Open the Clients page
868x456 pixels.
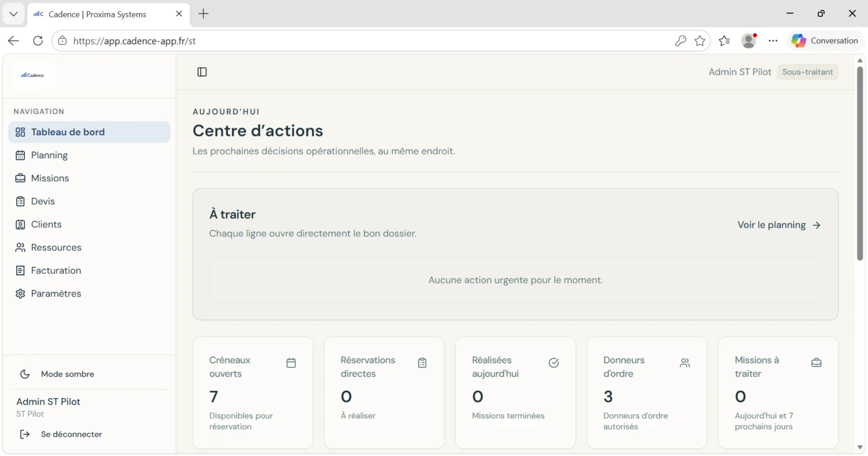tap(89, 224)
